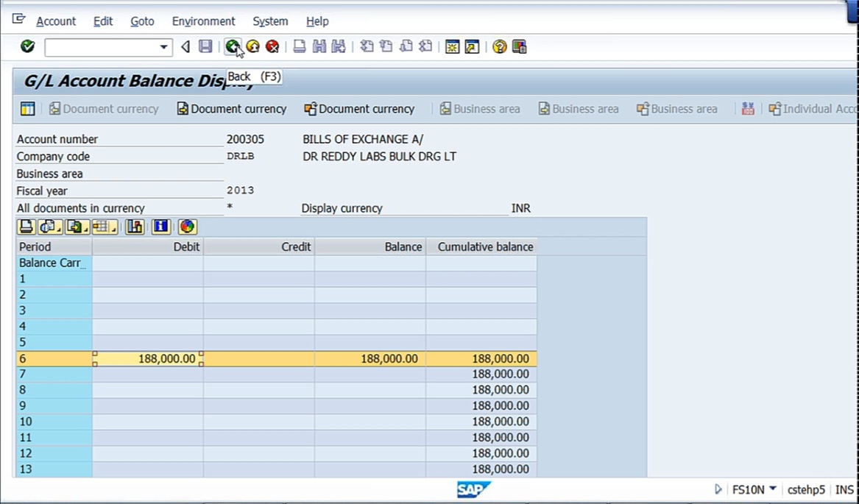Go back with the green Back icon
Viewport: 859px width, 504px height.
click(233, 46)
